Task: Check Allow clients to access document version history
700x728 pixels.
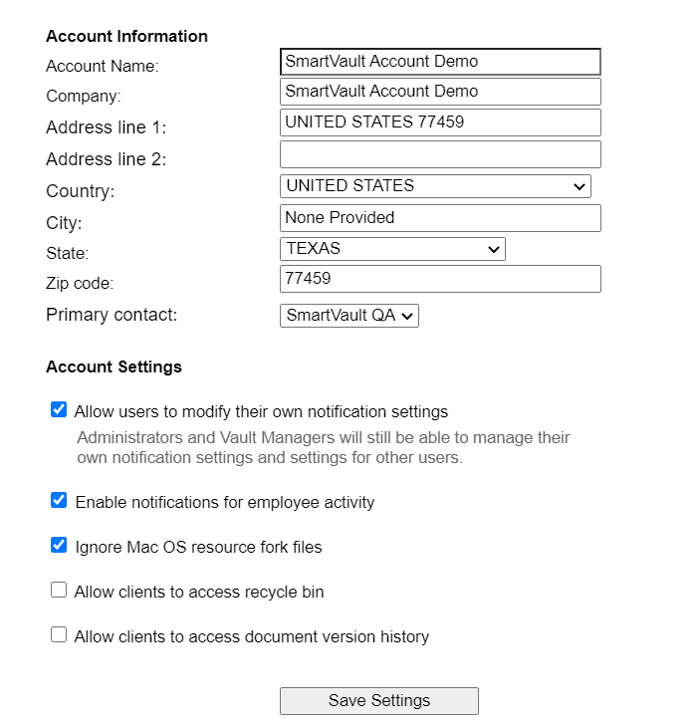Action: tap(59, 635)
